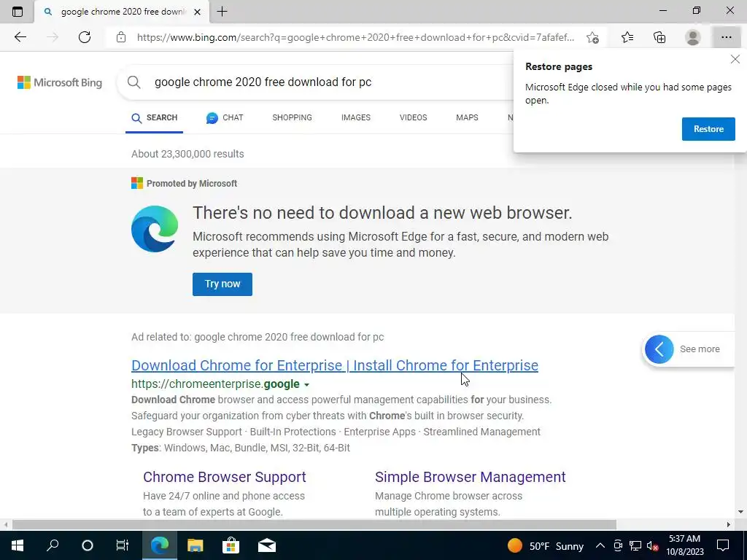
Task: Switch to the MAPS tab
Action: tap(467, 117)
